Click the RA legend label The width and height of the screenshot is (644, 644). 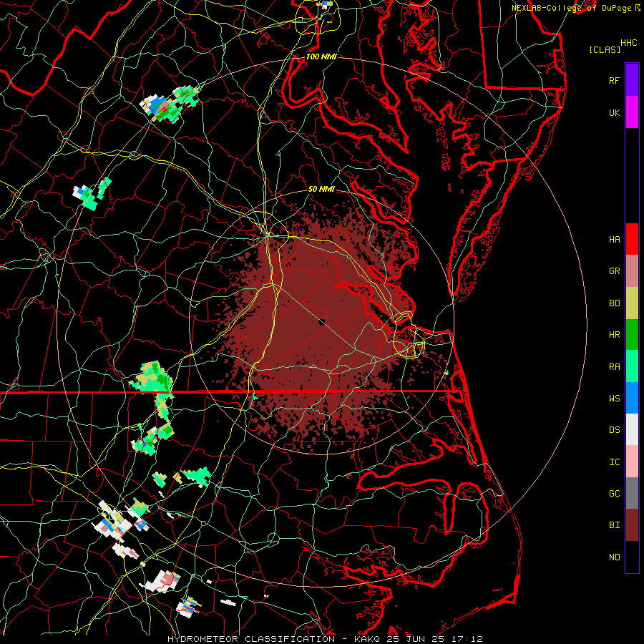(x=615, y=367)
